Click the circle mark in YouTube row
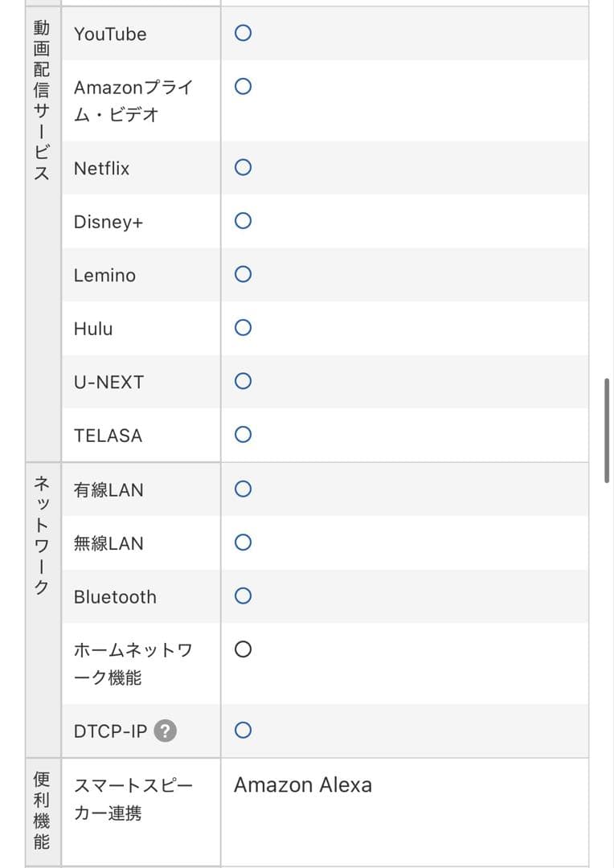 243,33
